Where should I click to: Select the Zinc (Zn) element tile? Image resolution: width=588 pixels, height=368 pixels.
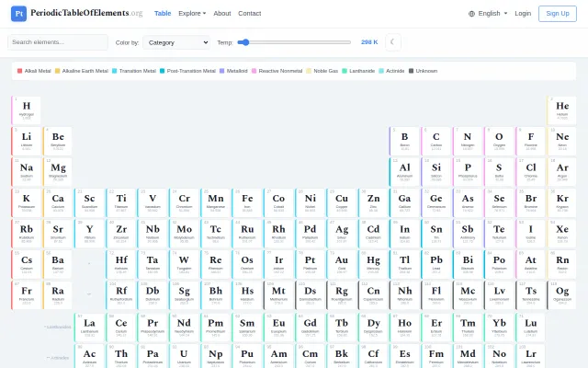click(373, 202)
